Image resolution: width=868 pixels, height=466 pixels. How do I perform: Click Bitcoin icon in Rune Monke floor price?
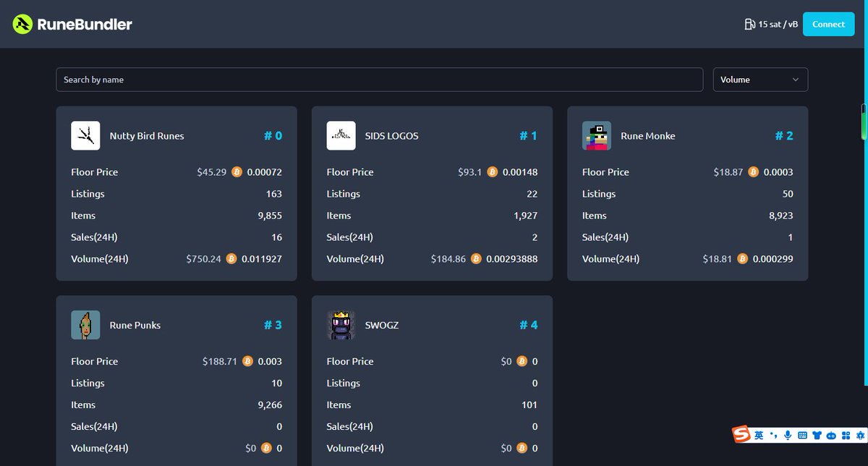click(x=753, y=172)
